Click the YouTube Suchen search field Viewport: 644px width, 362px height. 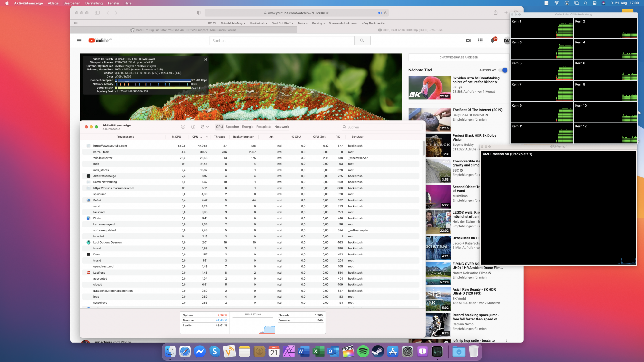282,41
